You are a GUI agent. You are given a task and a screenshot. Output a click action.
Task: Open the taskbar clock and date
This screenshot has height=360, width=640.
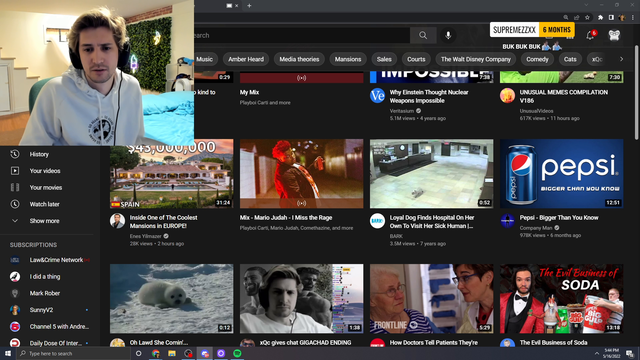coord(611,353)
